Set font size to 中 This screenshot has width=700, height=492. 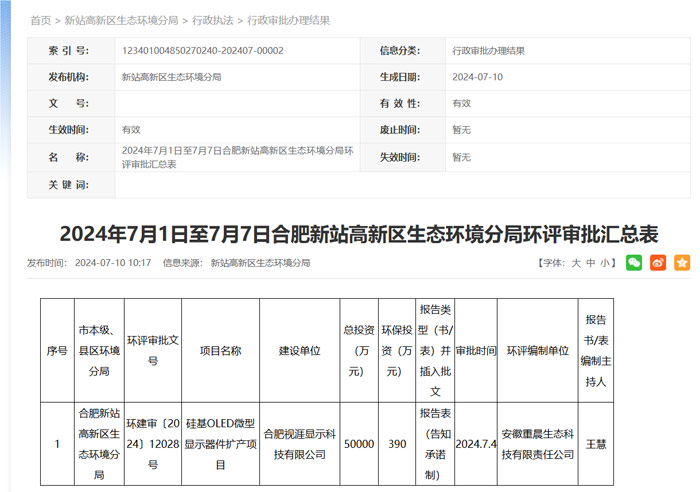(591, 263)
